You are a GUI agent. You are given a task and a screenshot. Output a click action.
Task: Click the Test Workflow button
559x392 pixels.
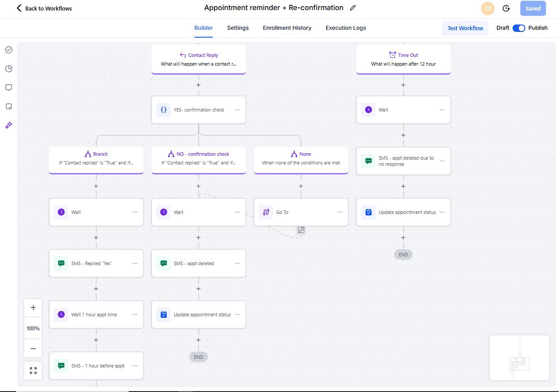(x=465, y=28)
